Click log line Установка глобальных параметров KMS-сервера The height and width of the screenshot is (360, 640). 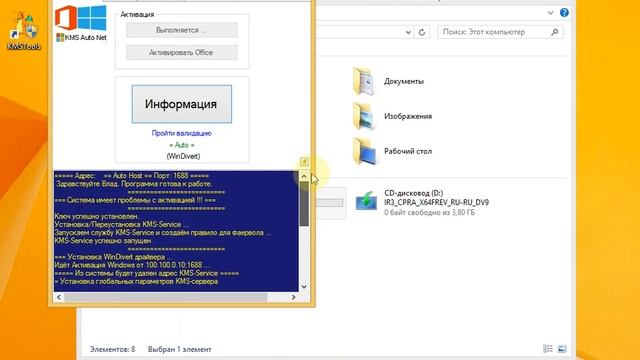click(136, 281)
